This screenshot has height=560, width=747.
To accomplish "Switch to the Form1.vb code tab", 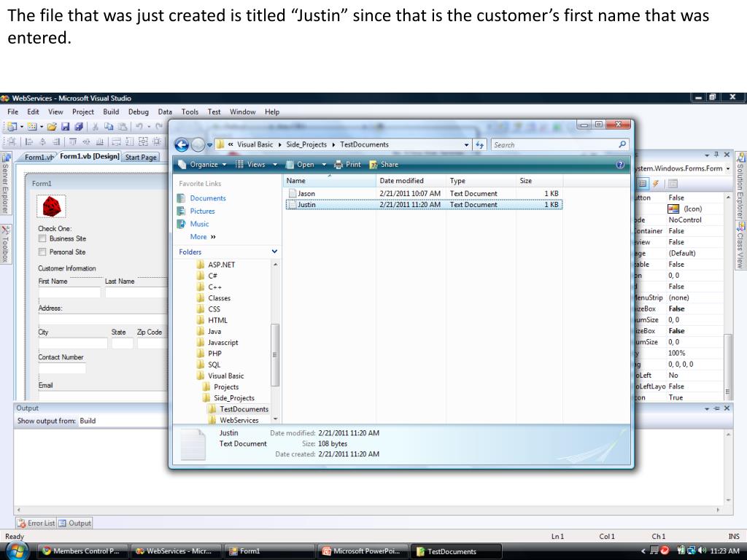I will [39, 157].
